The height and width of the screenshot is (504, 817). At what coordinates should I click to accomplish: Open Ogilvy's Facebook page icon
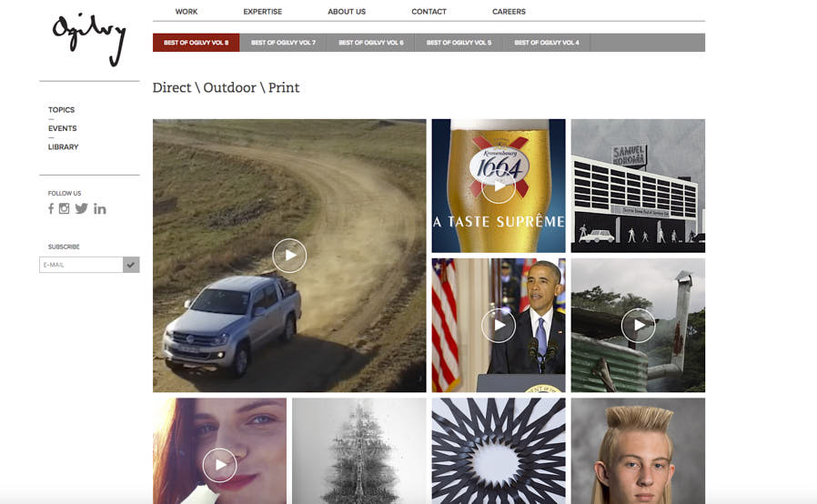point(51,209)
